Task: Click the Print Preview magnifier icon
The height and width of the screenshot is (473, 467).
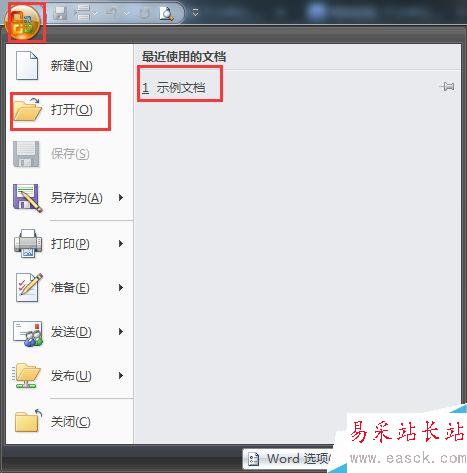Action: 166,13
